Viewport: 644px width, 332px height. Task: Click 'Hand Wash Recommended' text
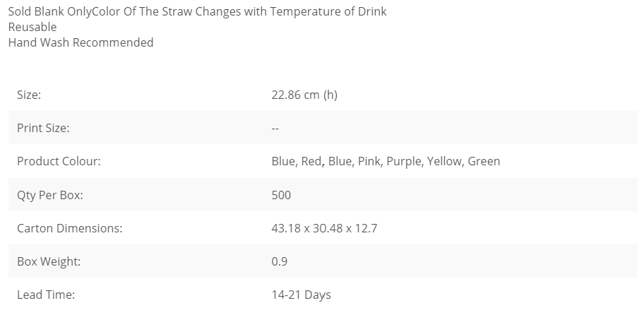click(x=81, y=42)
